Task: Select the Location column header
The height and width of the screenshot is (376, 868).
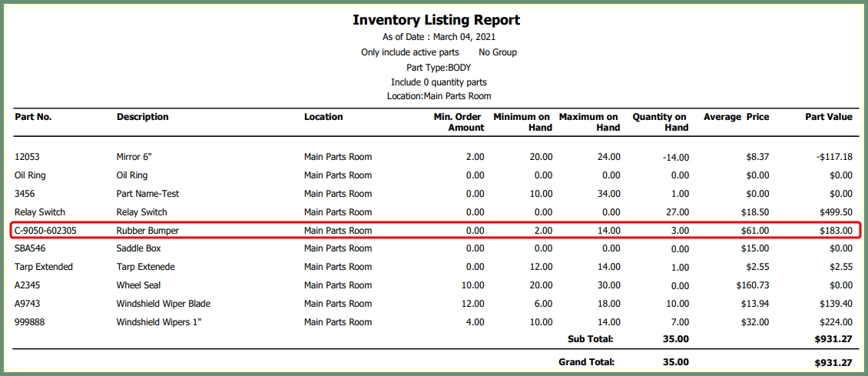Action: (x=323, y=117)
